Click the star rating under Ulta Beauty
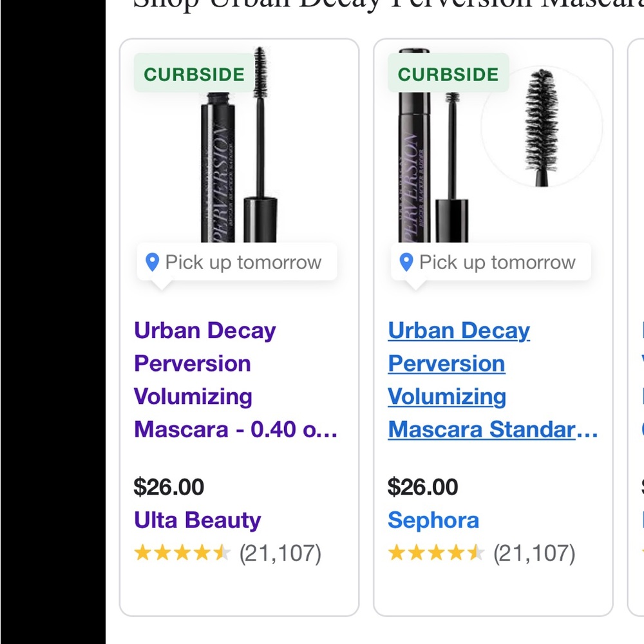 tap(180, 553)
